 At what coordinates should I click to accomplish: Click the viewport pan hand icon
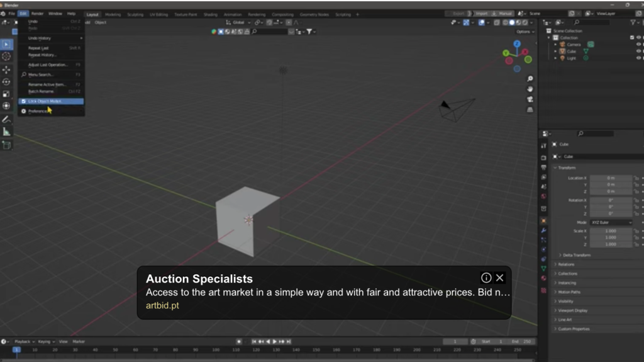[530, 89]
